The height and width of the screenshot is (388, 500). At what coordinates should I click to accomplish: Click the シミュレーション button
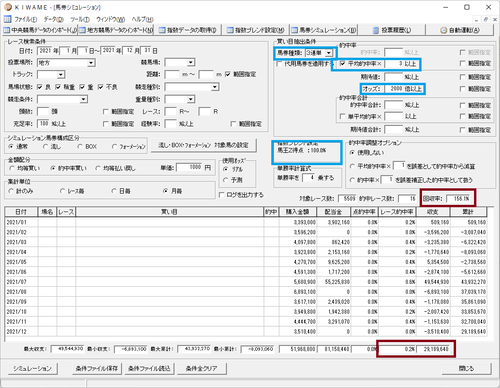pyautogui.click(x=33, y=368)
